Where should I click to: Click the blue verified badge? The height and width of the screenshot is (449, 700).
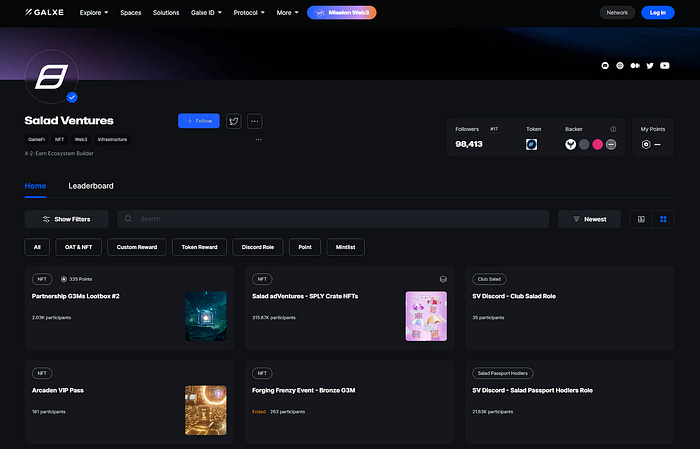point(72,97)
